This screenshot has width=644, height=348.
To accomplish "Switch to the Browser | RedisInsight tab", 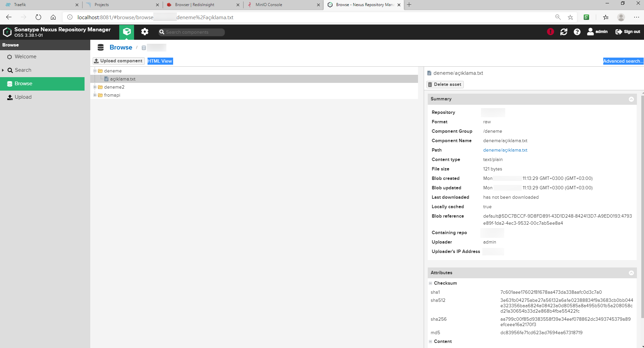I will click(203, 5).
